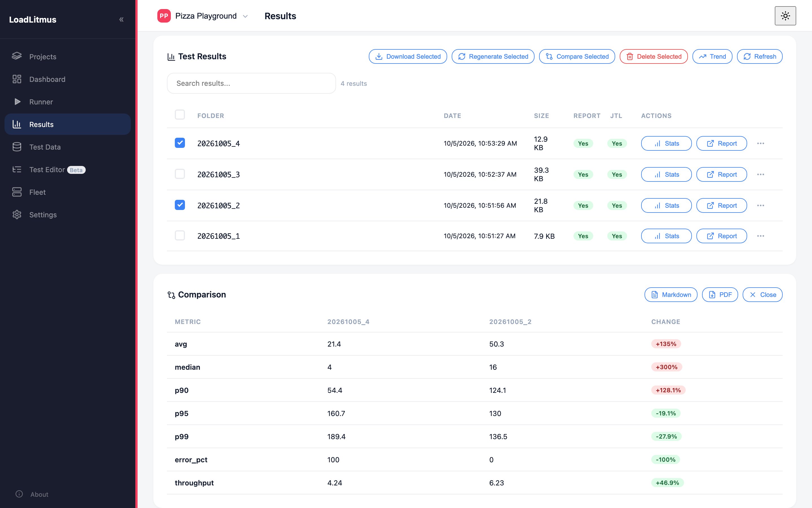
Task: Open more actions menu for 20261005_2
Action: click(760, 205)
